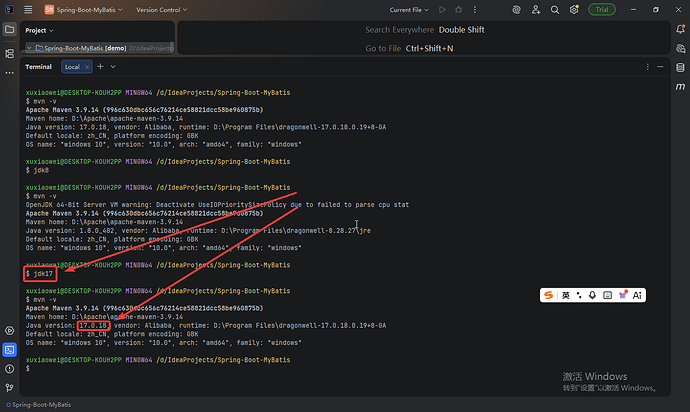690x412 pixels.
Task: Click the Sogou input method S logo
Action: tap(548, 295)
